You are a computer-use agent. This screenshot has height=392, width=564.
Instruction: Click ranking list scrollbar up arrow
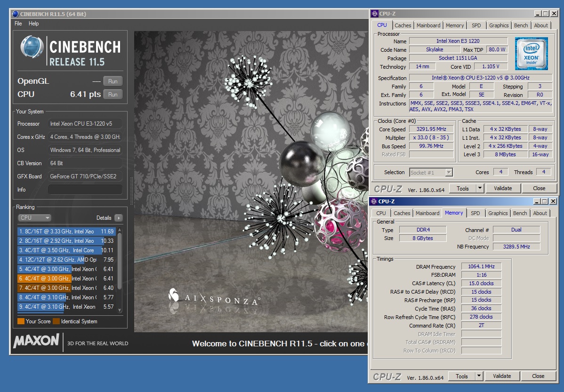pyautogui.click(x=120, y=230)
